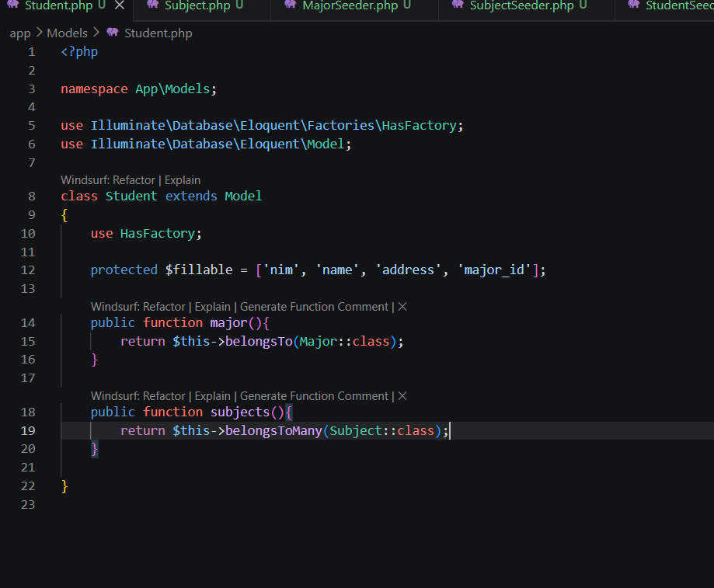Click the 'address' string in fillable
Viewport: 714px width, 588px height.
[408, 270]
